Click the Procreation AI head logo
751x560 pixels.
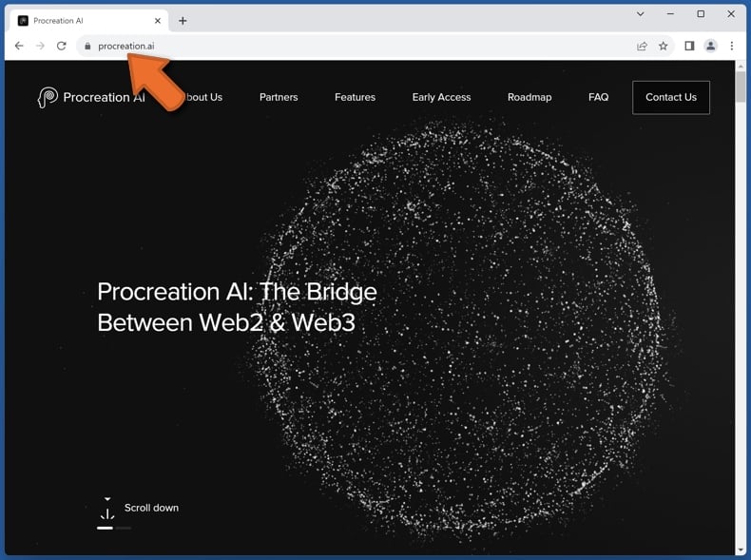(48, 97)
